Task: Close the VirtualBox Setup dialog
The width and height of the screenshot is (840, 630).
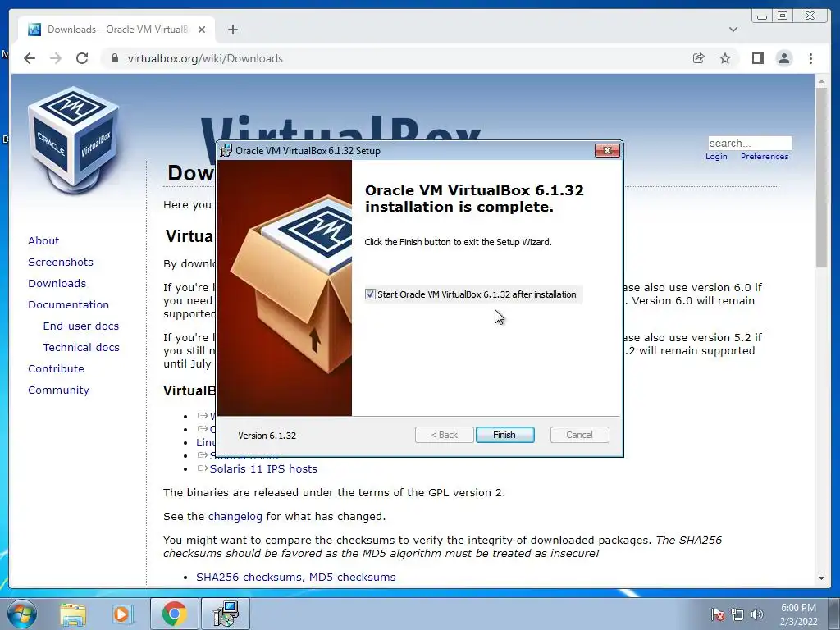Action: click(607, 151)
